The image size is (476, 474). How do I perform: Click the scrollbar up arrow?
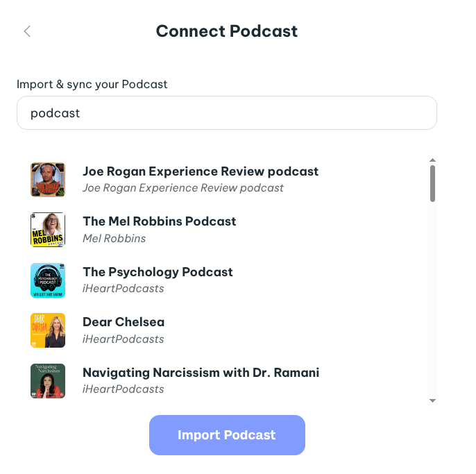point(432,160)
